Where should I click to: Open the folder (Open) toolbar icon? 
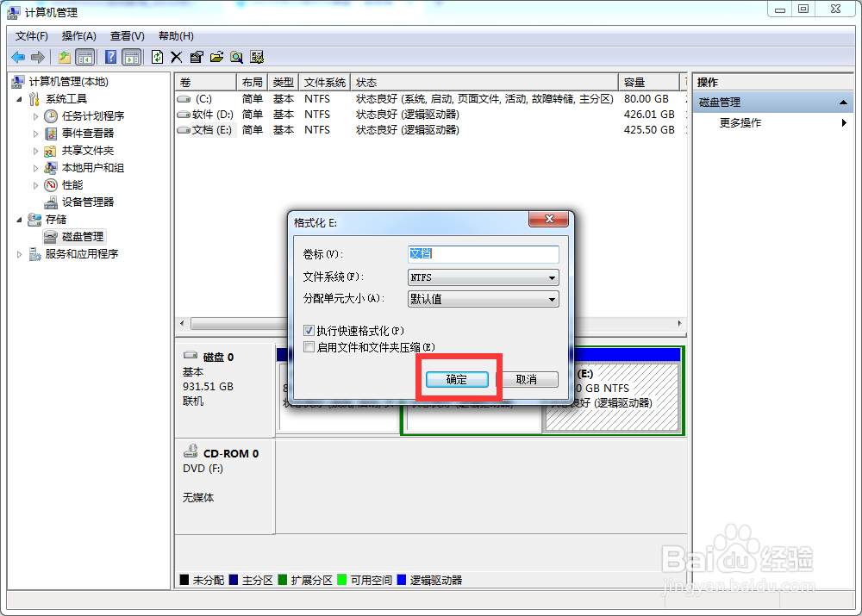[215, 57]
